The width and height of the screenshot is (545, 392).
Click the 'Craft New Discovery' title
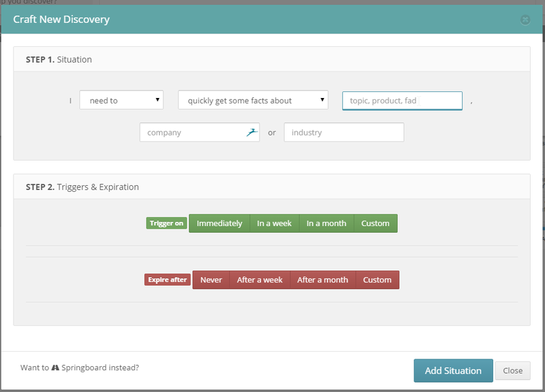pyautogui.click(x=61, y=20)
